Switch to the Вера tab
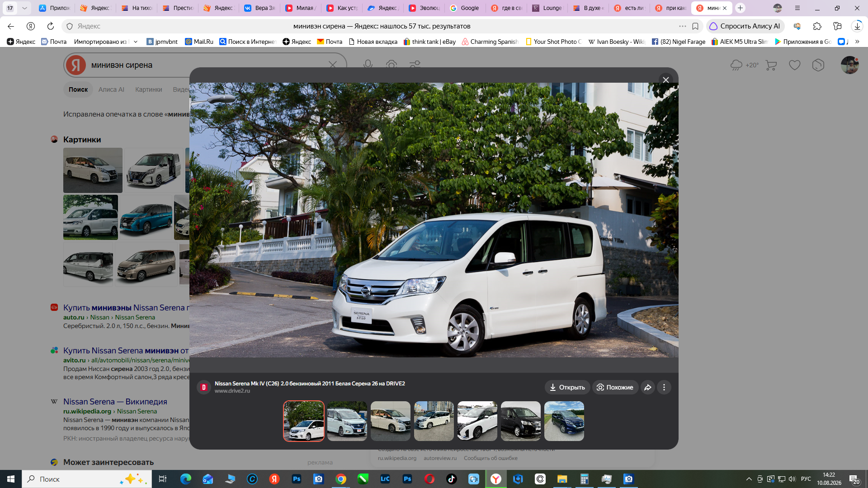Viewport: 868px width, 488px height. [x=259, y=8]
